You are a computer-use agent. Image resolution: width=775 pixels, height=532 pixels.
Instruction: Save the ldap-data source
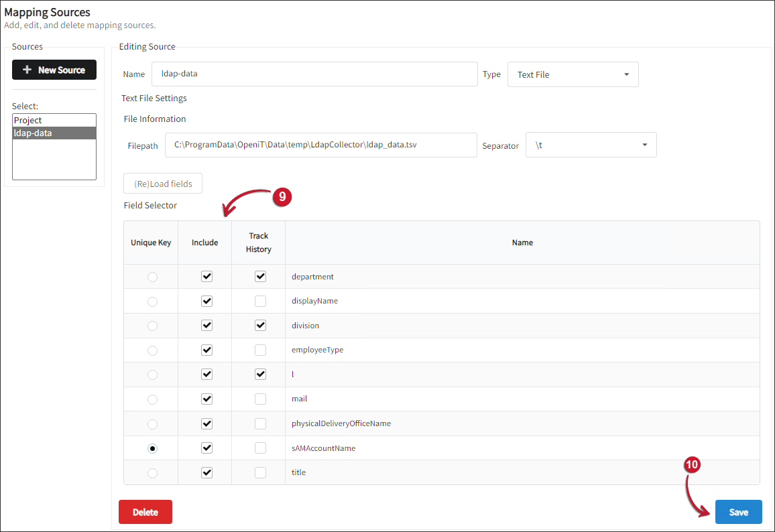[738, 511]
